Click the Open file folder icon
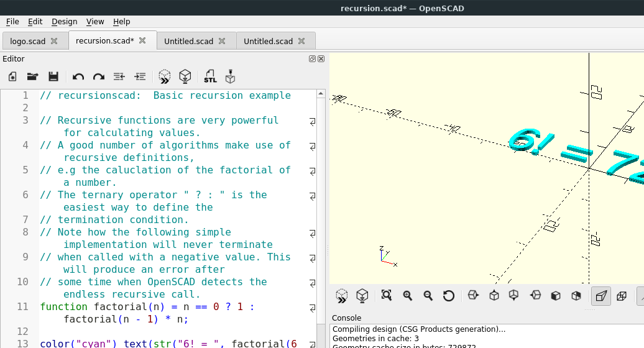644x348 pixels. [32, 76]
